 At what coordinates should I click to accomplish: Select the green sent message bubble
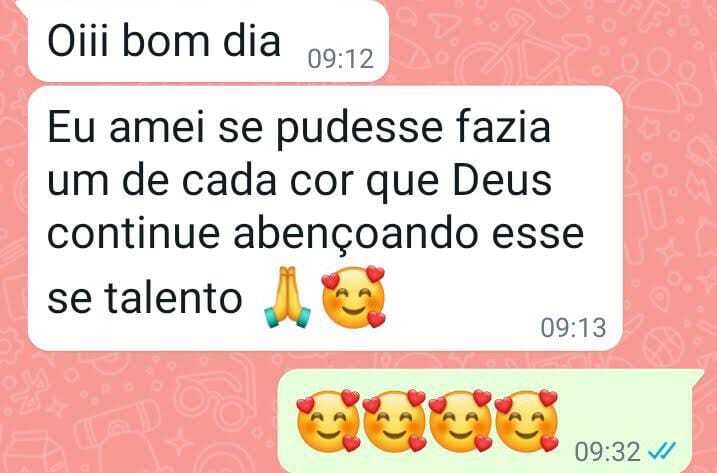[x=492, y=421]
